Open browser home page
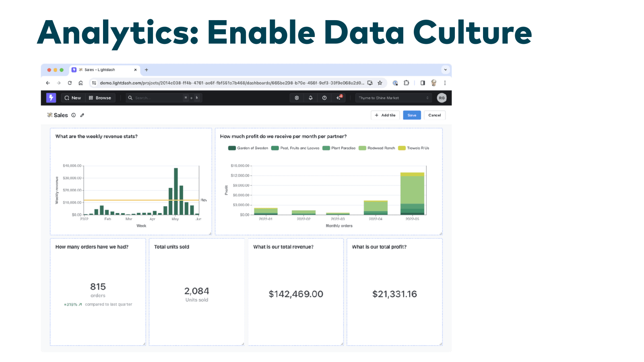 coord(80,83)
